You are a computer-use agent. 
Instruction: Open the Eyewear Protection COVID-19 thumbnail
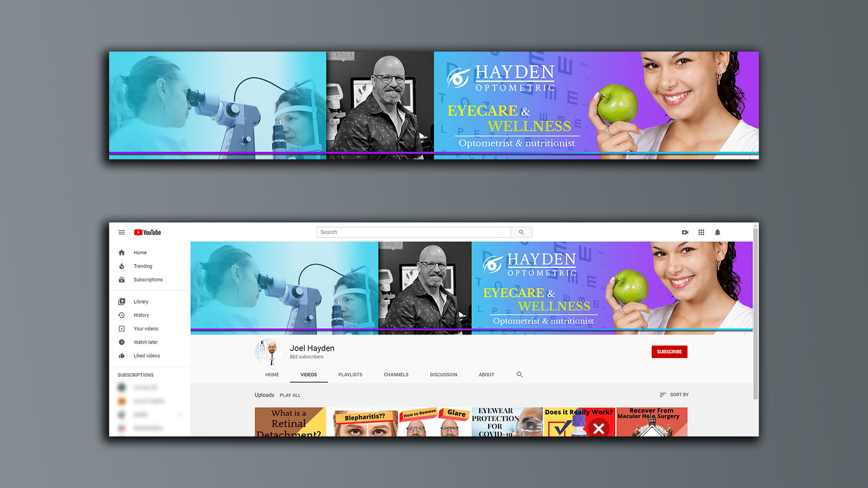(507, 422)
